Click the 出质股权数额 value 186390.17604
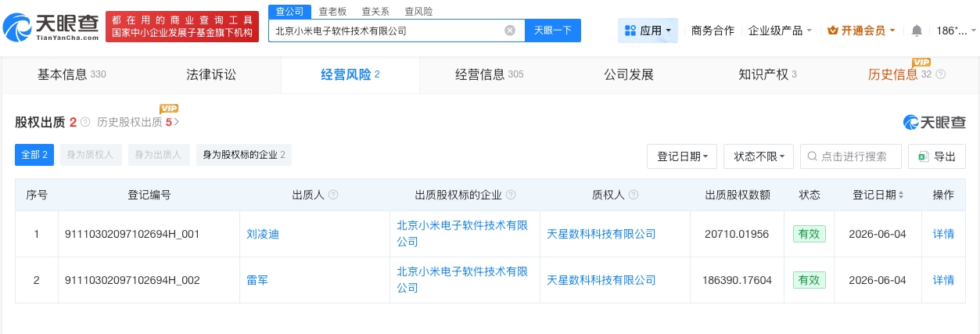The image size is (980, 334). coord(737,280)
